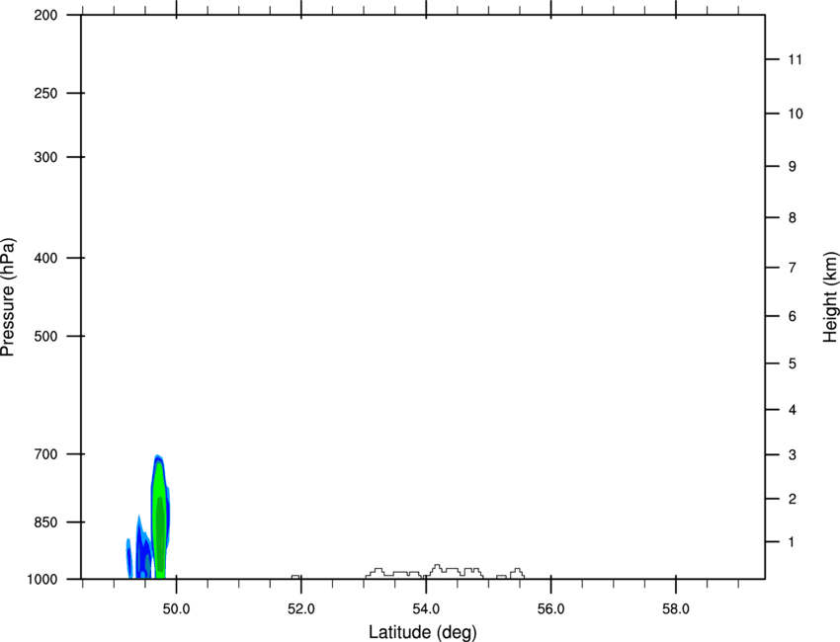This screenshot has height=642, width=840.
Task: Click the 200 pressure tick label
Action: [x=45, y=15]
